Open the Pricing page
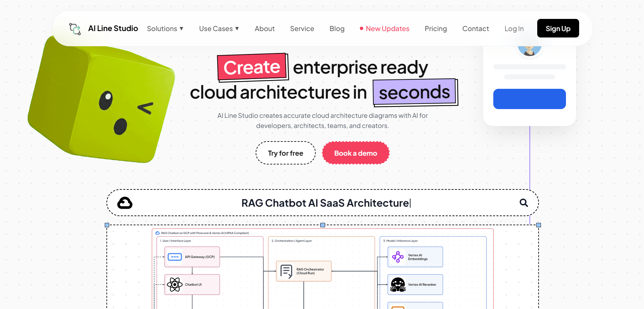Viewport: 644px width, 309px height. [x=436, y=29]
